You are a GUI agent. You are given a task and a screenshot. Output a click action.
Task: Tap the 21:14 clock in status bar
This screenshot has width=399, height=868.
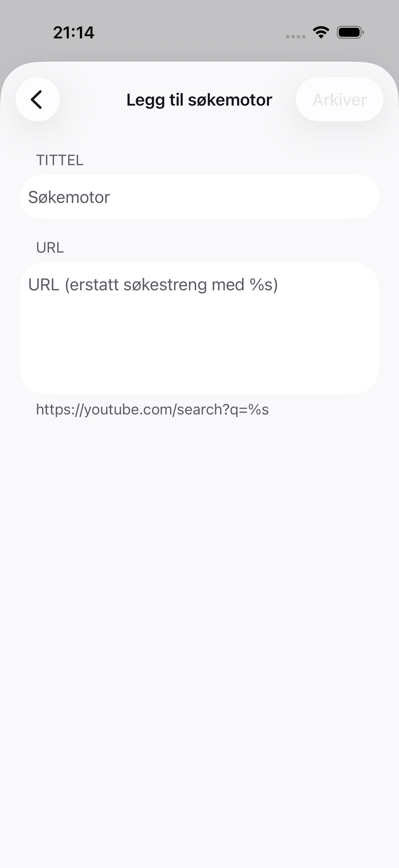tap(74, 33)
